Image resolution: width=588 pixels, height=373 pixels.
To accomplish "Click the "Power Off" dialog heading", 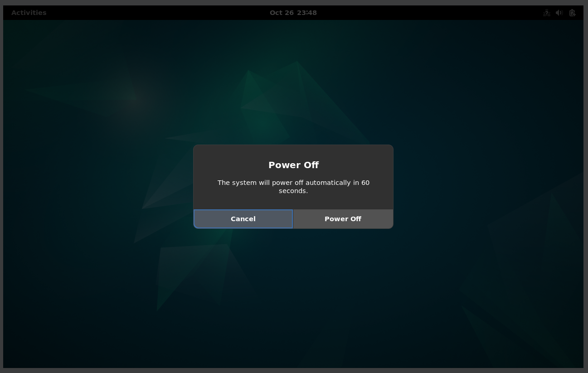I will (293, 165).
